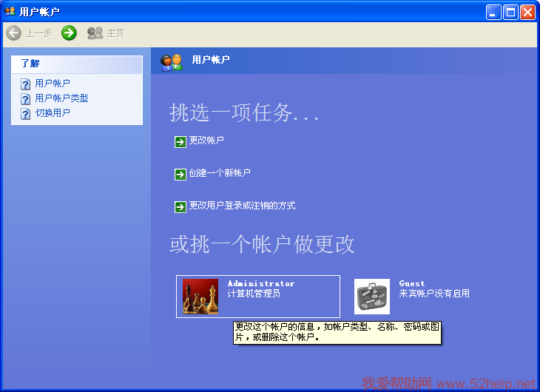Open the 用户帐户 help link in sidebar
Image resolution: width=540 pixels, height=392 pixels.
pos(53,84)
